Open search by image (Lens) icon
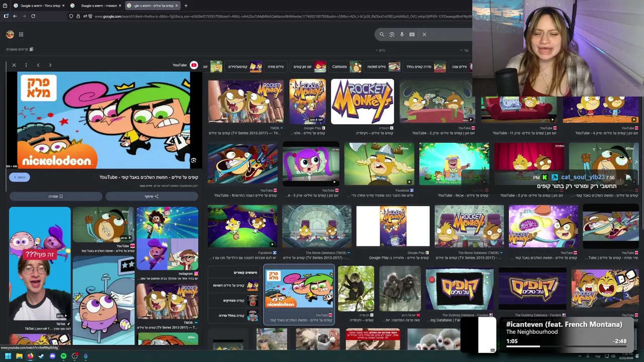 391,34
